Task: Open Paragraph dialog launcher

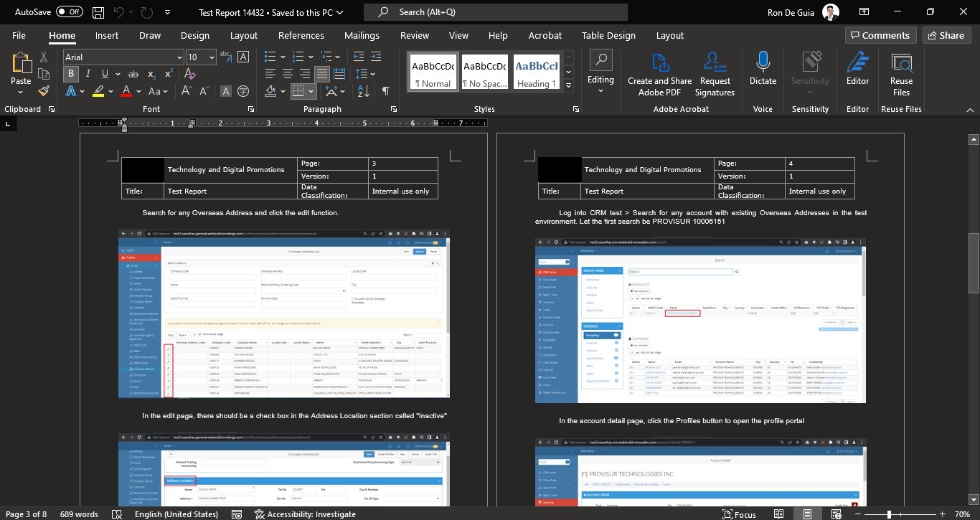Action: click(394, 109)
